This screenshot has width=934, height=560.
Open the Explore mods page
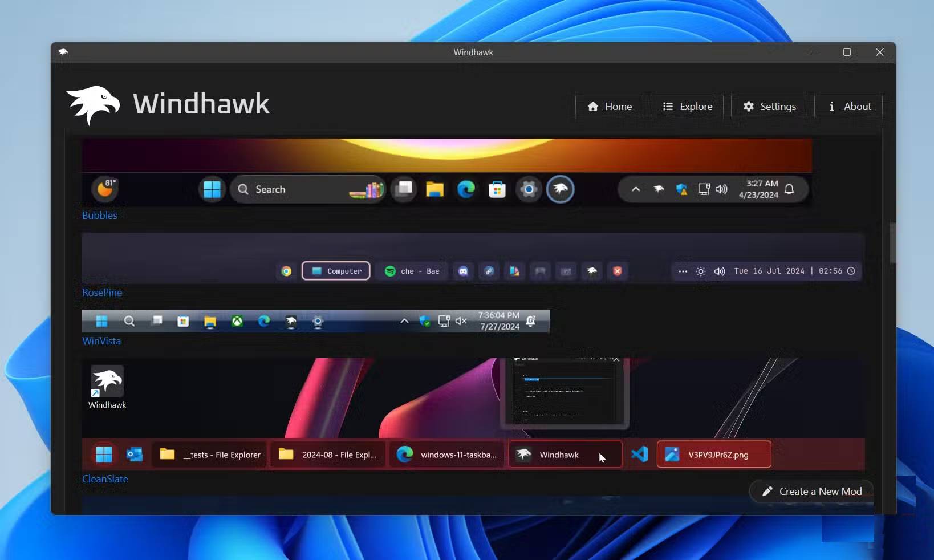click(687, 107)
